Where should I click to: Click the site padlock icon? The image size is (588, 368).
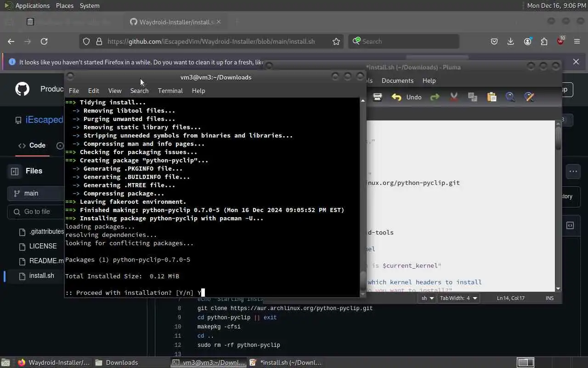point(99,41)
